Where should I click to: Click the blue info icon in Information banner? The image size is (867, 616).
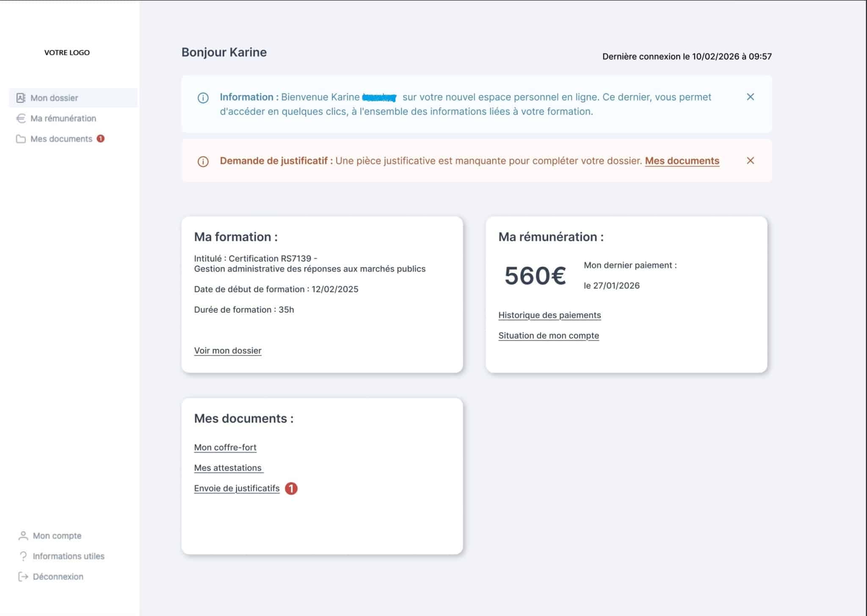point(203,98)
